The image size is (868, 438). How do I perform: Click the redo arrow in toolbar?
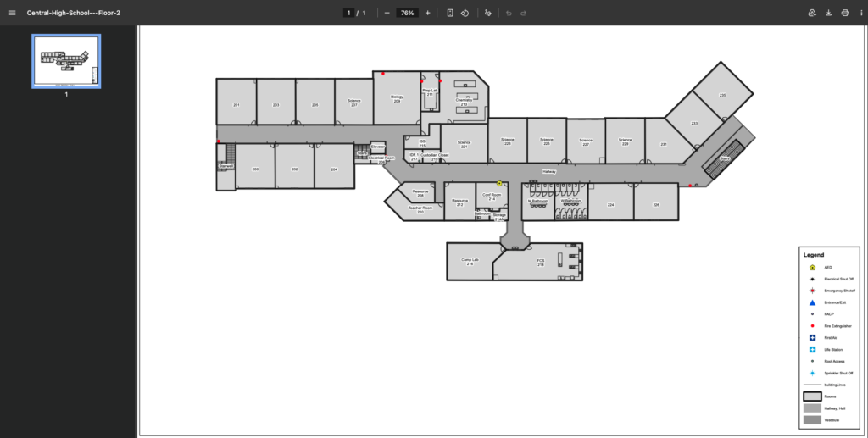point(524,13)
